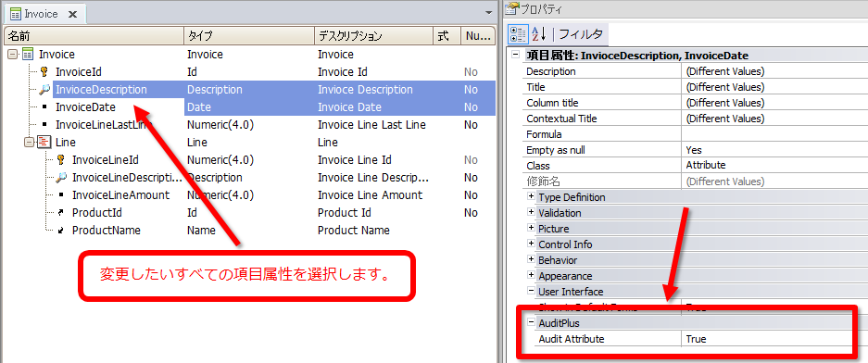Click the デスクリプション column header
The height and width of the screenshot is (363, 868).
tap(373, 36)
